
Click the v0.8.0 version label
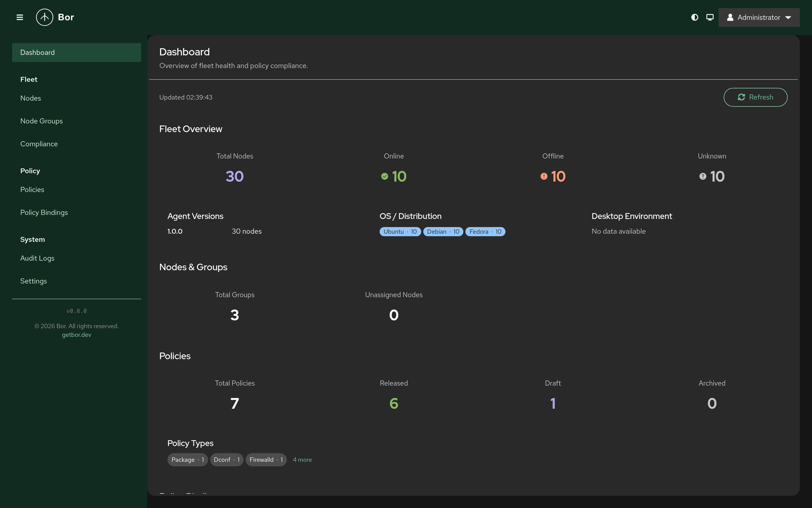pos(76,311)
